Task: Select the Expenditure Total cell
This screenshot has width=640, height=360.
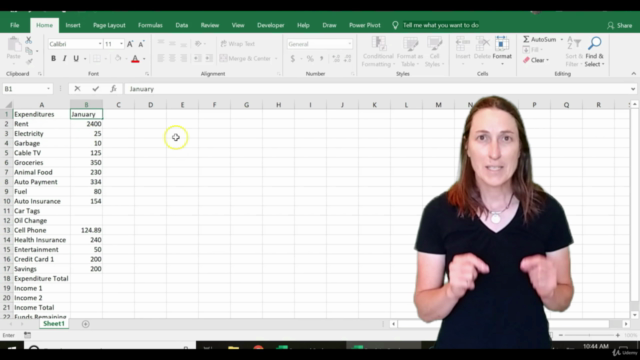Action: [42, 278]
